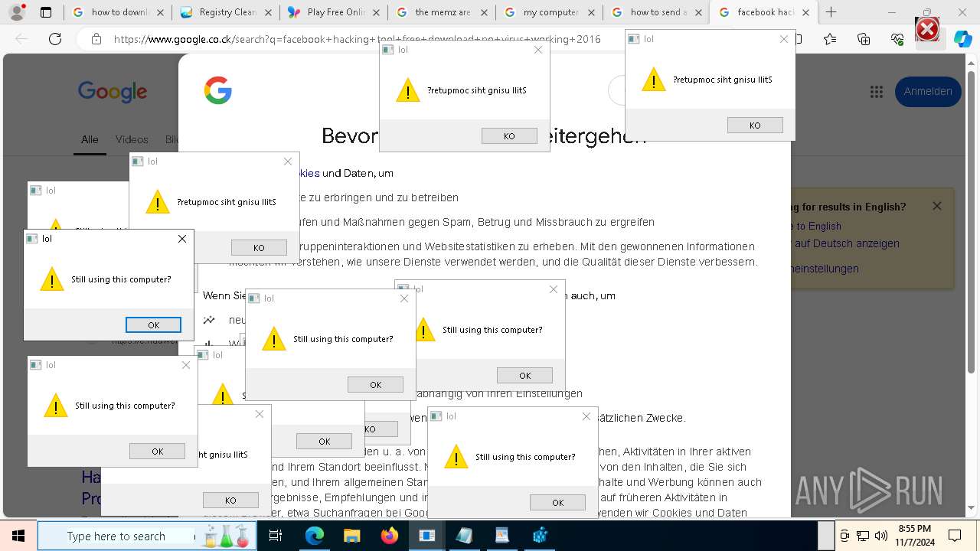Click the Google logo on results page
The height and width of the screenshot is (551, 980).
point(113,92)
